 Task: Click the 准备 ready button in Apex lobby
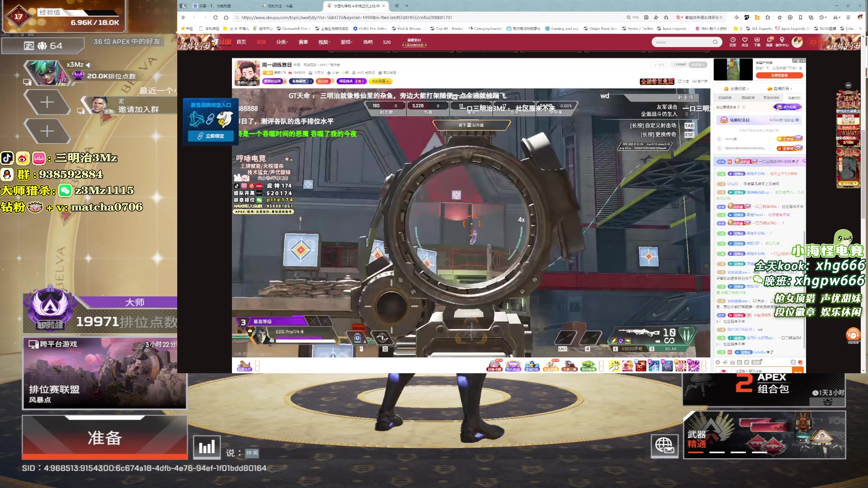pyautogui.click(x=104, y=437)
